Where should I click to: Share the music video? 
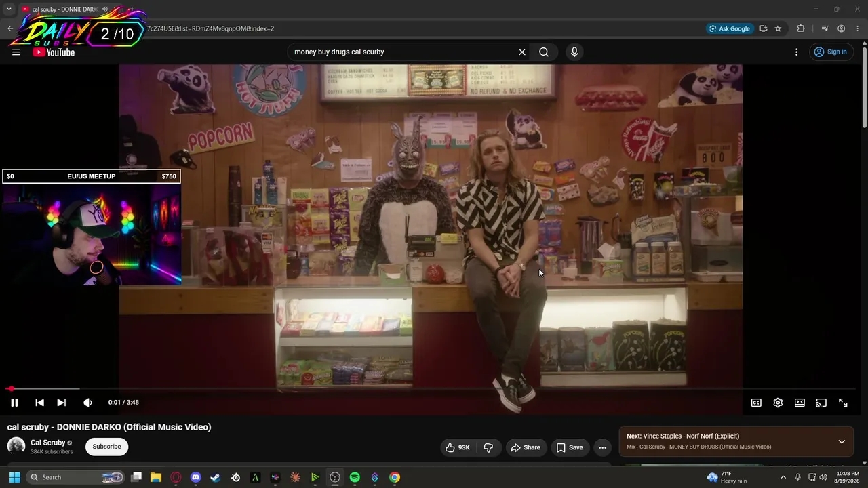(526, 447)
